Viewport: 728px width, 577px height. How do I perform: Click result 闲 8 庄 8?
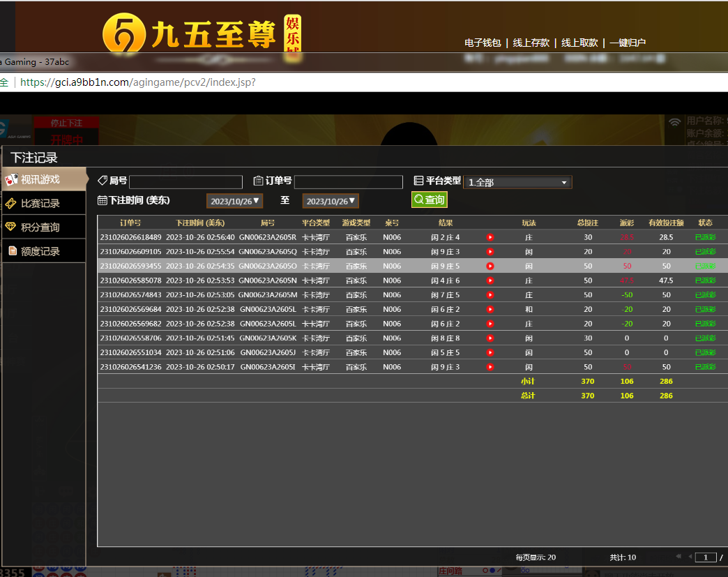(446, 338)
